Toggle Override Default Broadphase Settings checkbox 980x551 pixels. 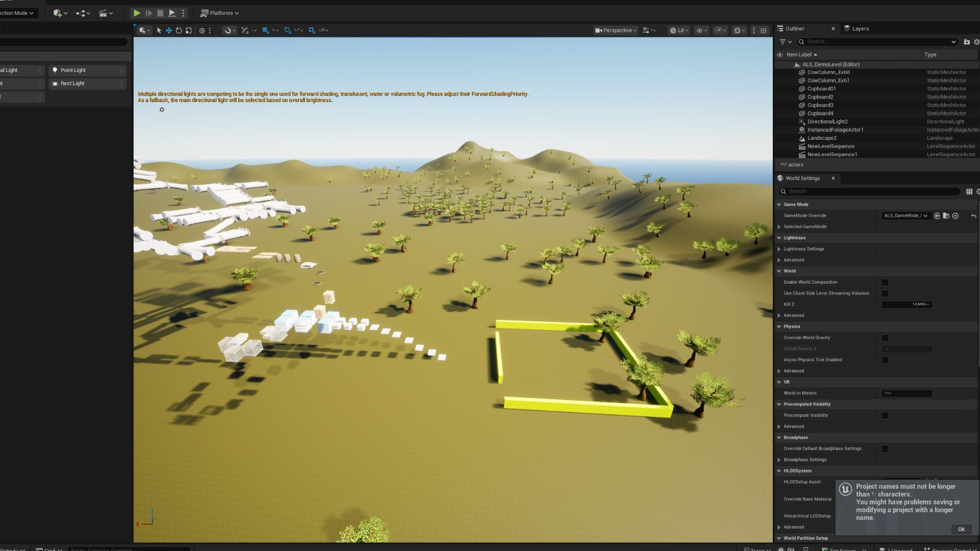point(885,449)
